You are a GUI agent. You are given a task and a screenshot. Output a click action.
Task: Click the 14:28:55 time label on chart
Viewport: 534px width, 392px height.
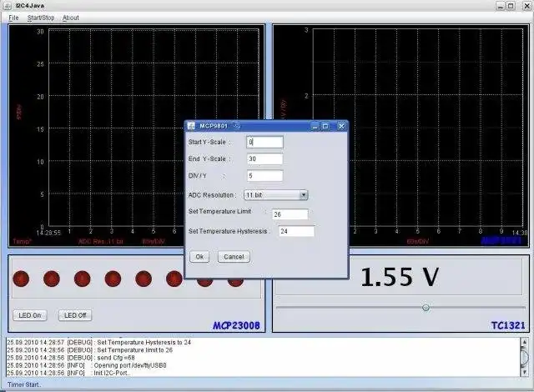(x=48, y=233)
